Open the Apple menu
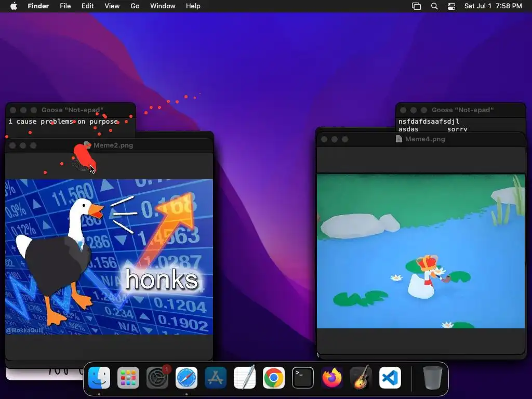532x399 pixels. point(14,6)
